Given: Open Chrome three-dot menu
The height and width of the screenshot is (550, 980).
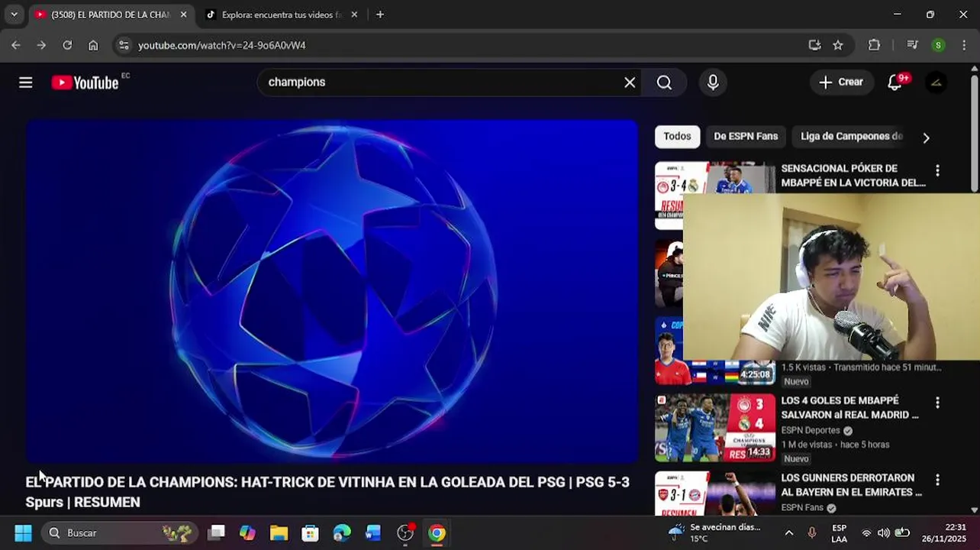Looking at the screenshot, I should tap(965, 45).
